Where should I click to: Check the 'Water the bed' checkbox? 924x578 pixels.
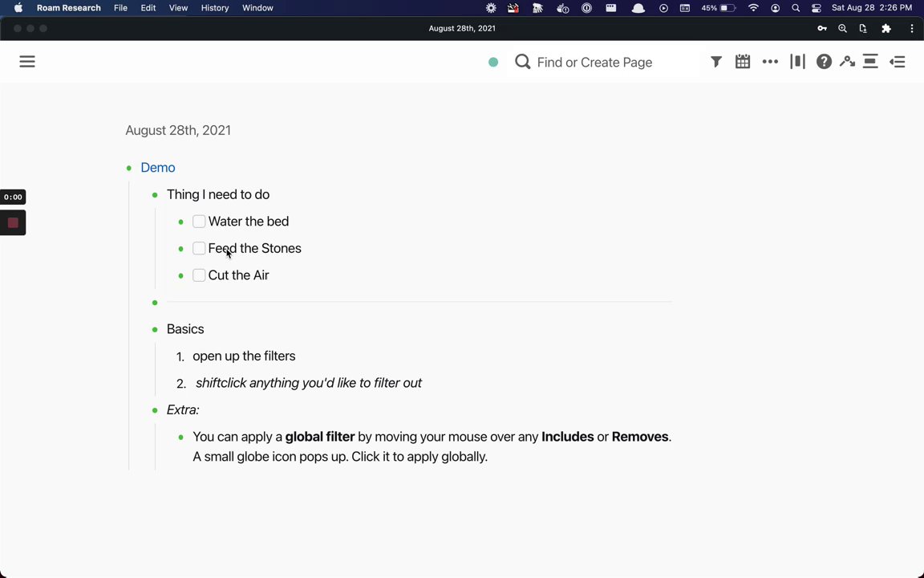click(x=199, y=222)
